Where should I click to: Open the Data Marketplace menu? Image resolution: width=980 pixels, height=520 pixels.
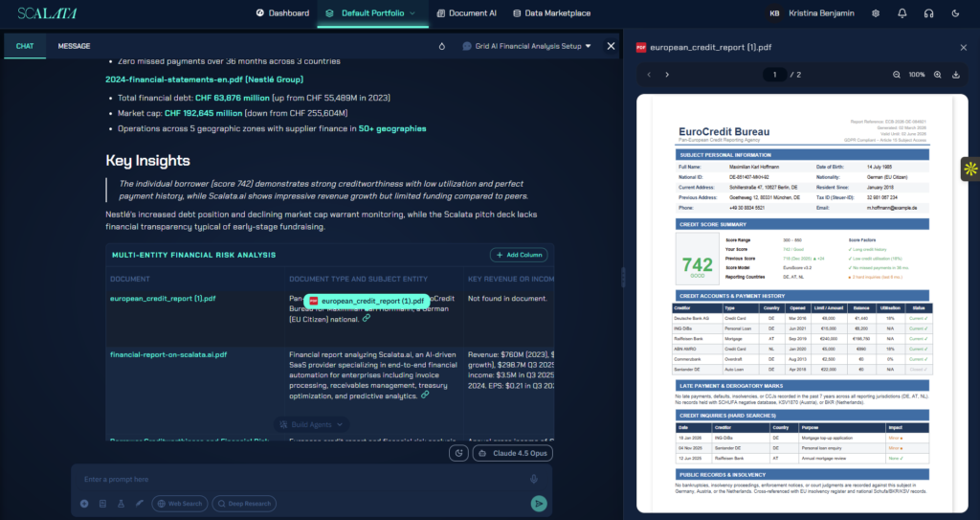tap(551, 13)
